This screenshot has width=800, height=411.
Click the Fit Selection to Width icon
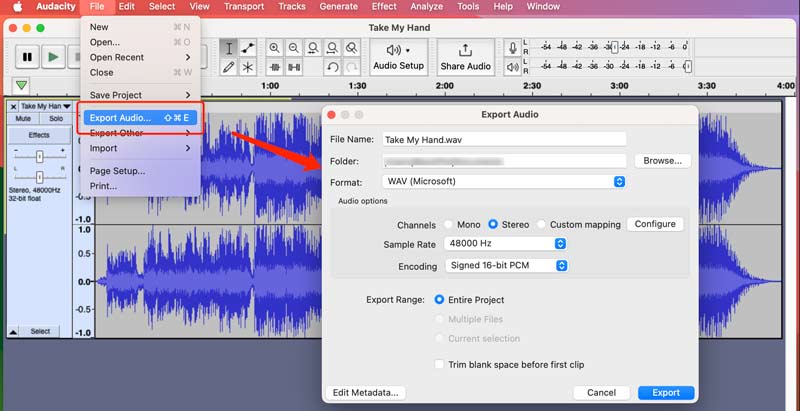coord(312,48)
